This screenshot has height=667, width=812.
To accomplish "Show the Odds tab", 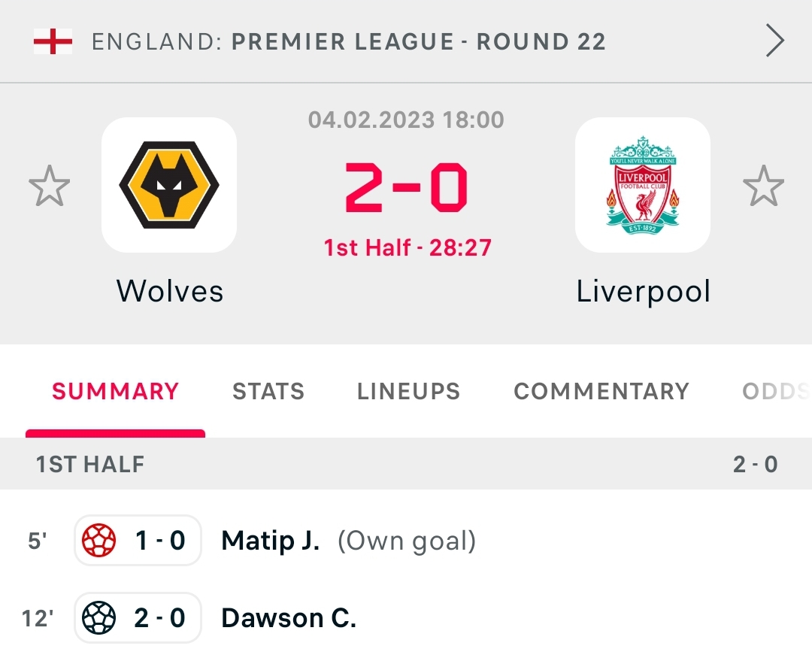I will (x=774, y=391).
